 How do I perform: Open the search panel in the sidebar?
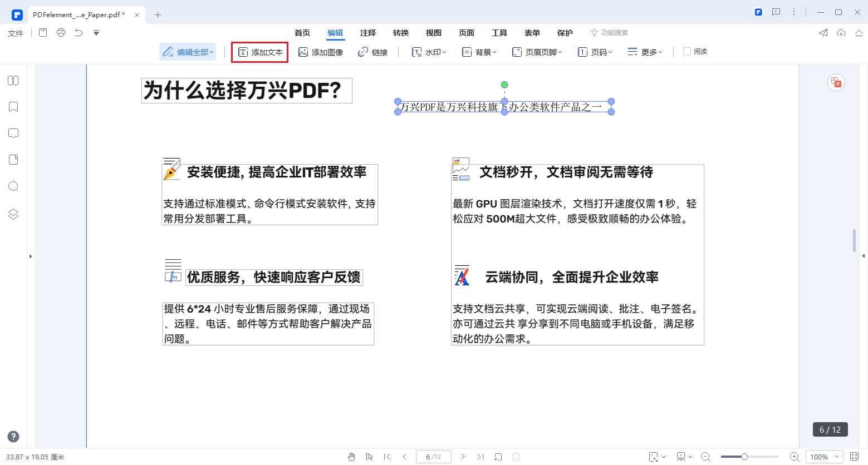[x=13, y=186]
